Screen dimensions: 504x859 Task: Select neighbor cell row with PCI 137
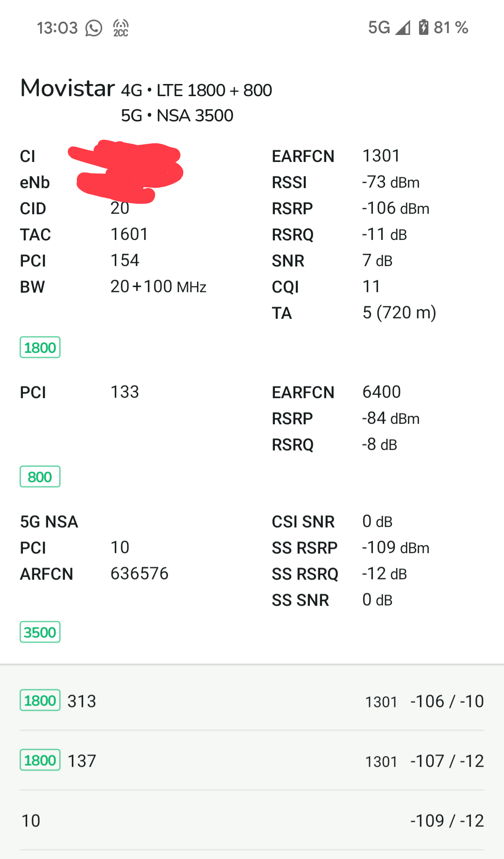[x=252, y=760]
